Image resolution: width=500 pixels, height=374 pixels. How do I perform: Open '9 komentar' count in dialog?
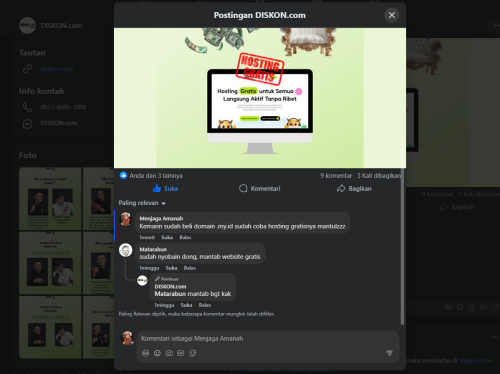pyautogui.click(x=336, y=176)
